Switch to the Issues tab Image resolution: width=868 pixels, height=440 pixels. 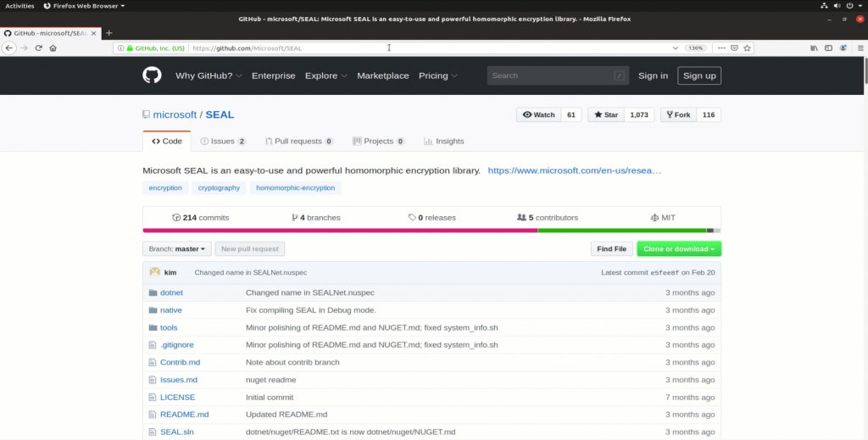223,141
